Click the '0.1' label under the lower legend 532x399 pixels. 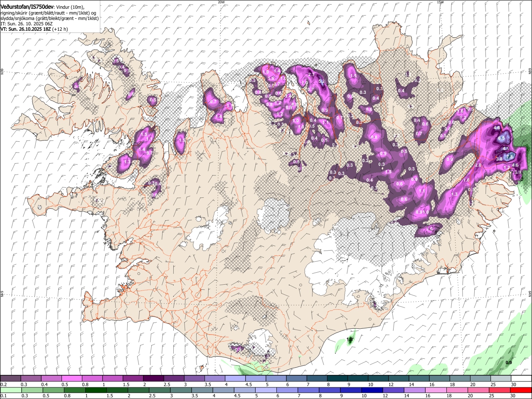[3, 396]
